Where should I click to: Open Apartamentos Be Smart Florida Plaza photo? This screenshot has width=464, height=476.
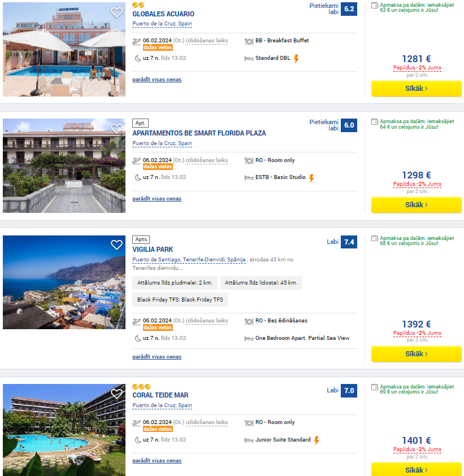[x=64, y=166]
